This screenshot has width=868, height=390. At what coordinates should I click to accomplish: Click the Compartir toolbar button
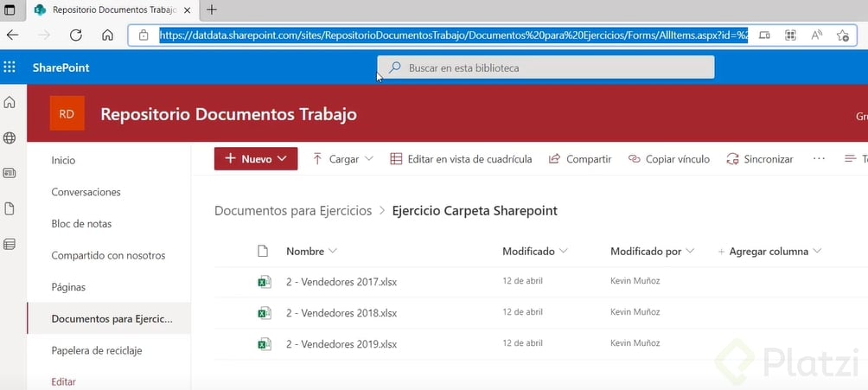click(x=579, y=159)
